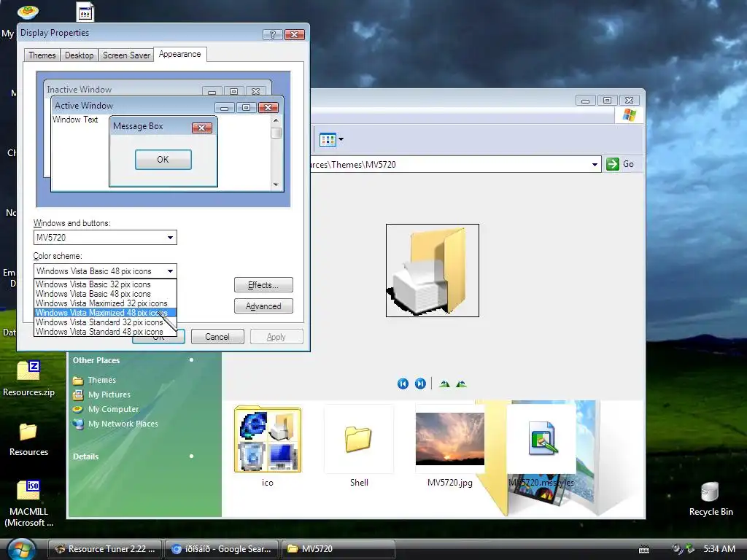Expand the address bar dropdown in Explorer
The image size is (747, 560).
click(595, 164)
